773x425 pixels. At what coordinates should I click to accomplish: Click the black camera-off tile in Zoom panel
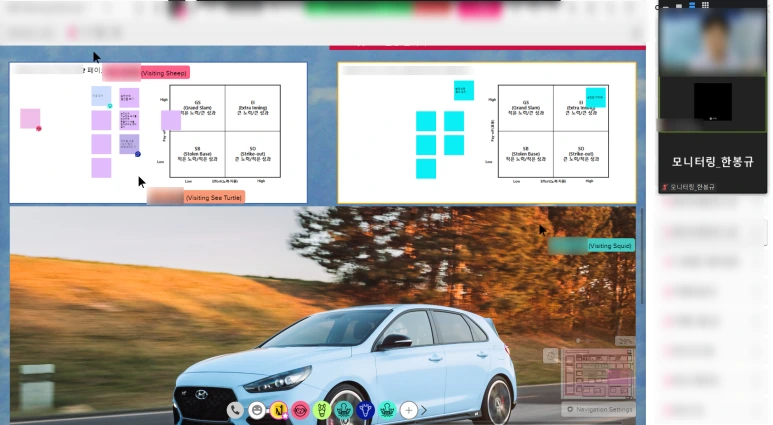(713, 102)
